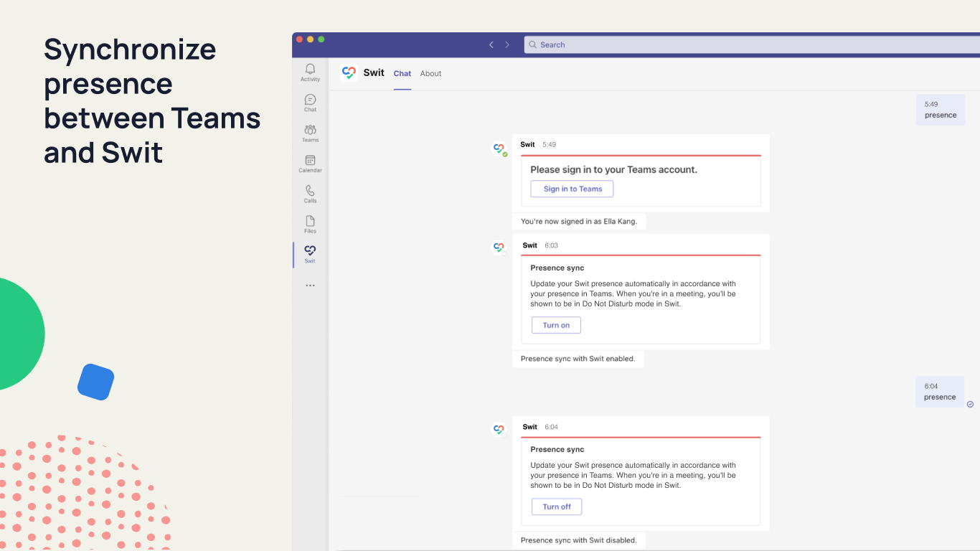Viewport: 980px width, 551px height.
Task: Click the Turn on button
Action: [x=556, y=325]
